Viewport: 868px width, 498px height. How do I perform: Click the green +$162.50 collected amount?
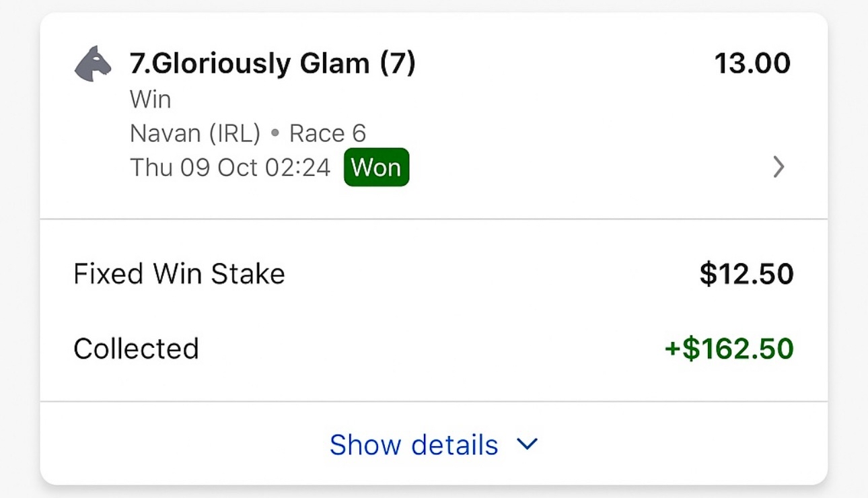729,349
